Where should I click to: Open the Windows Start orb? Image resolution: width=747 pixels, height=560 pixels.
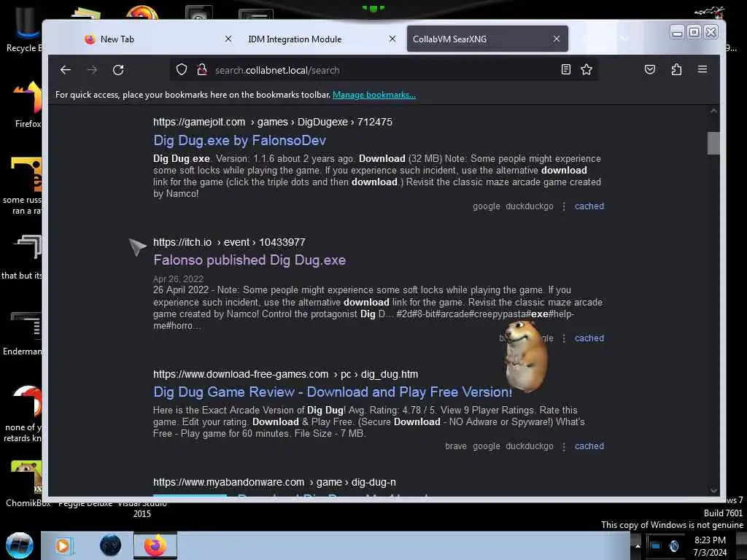point(20,545)
